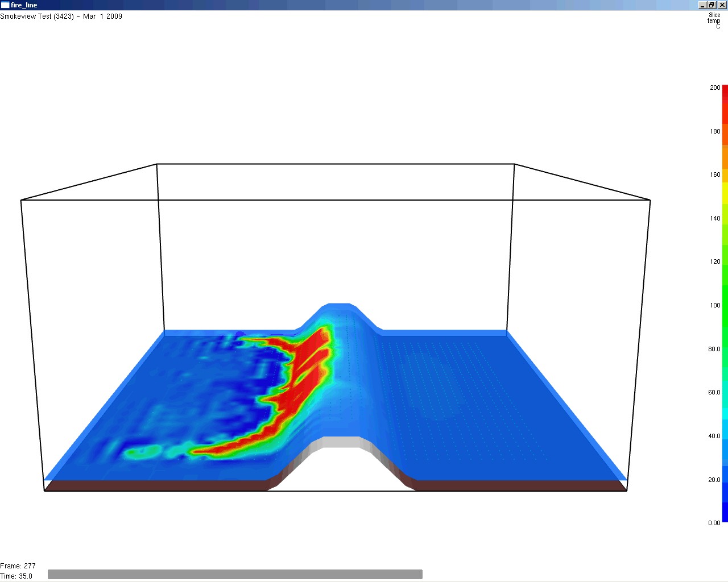The width and height of the screenshot is (728, 582).
Task: Click the fire_line window icon in title bar
Action: 5,5
